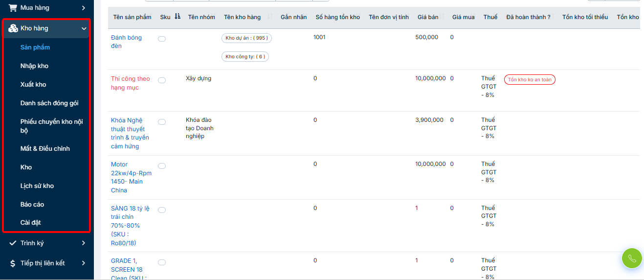This screenshot has height=280, width=644.
Task: Toggle Sku switch for GRADE 1, SCREEN 18
Action: [x=162, y=262]
